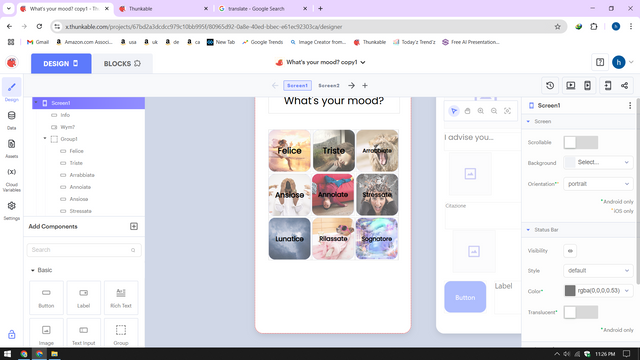640x360 pixels.
Task: Open Screen1 properties three-dot menu
Action: [630, 106]
